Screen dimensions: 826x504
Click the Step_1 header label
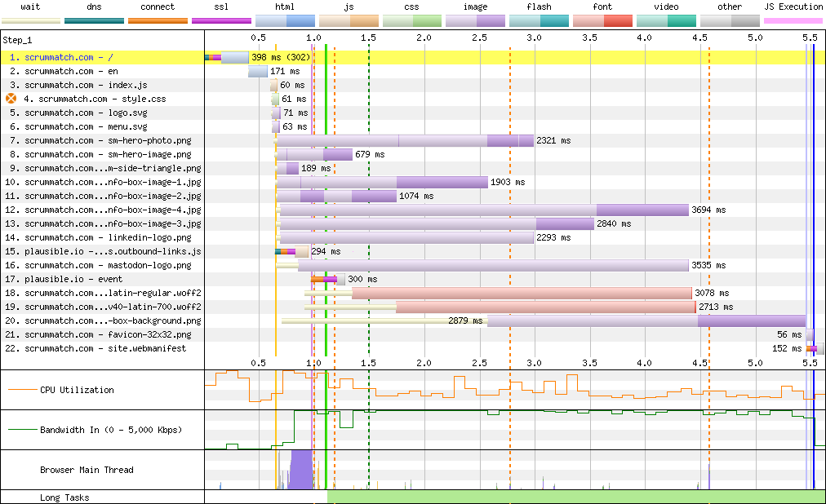pyautogui.click(x=17, y=40)
